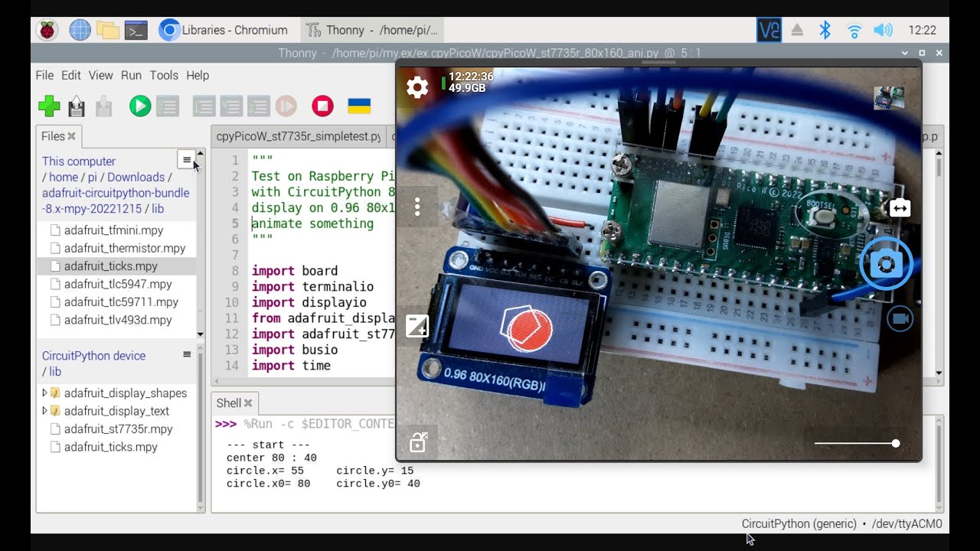The image size is (980, 551).
Task: Click CircuitPython (generic) interpreter status text
Action: click(799, 523)
